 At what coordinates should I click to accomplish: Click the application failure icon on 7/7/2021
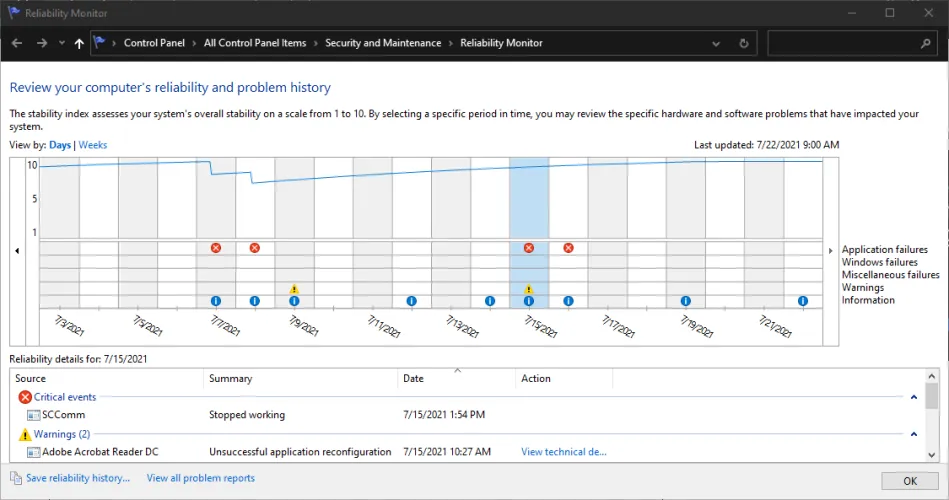click(x=216, y=248)
